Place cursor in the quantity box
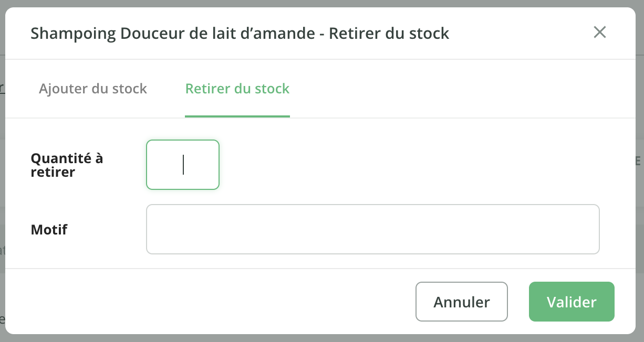The image size is (644, 342). 182,165
